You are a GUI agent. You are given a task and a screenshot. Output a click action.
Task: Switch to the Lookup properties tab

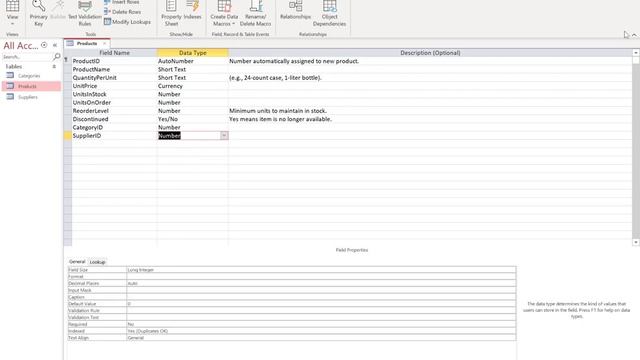[x=98, y=262]
